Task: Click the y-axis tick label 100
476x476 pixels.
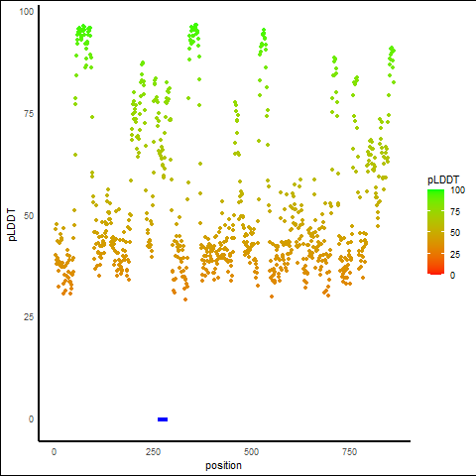Action: [27, 12]
